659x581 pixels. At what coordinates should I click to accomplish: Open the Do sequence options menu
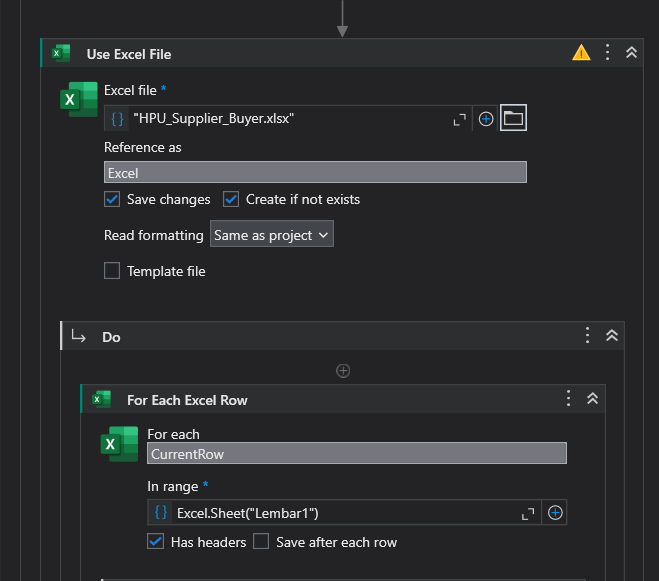[x=588, y=335]
